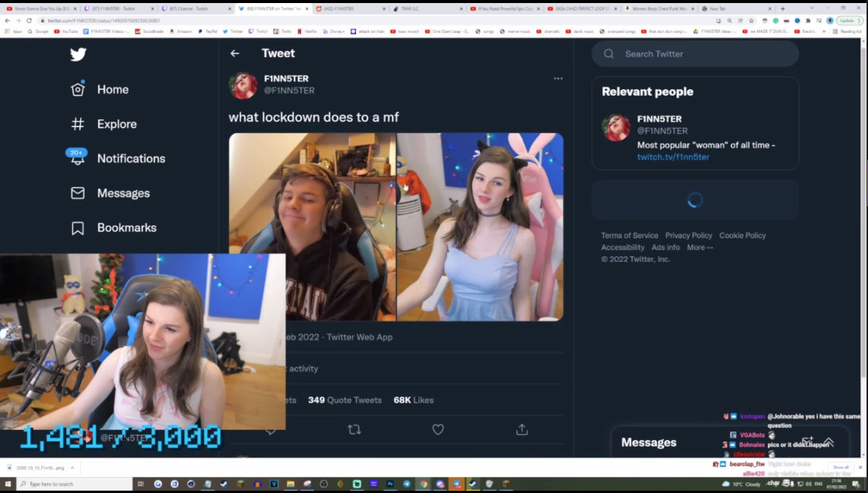Open the Ads info footer link
Screen dimensions: 868x493
tap(666, 247)
